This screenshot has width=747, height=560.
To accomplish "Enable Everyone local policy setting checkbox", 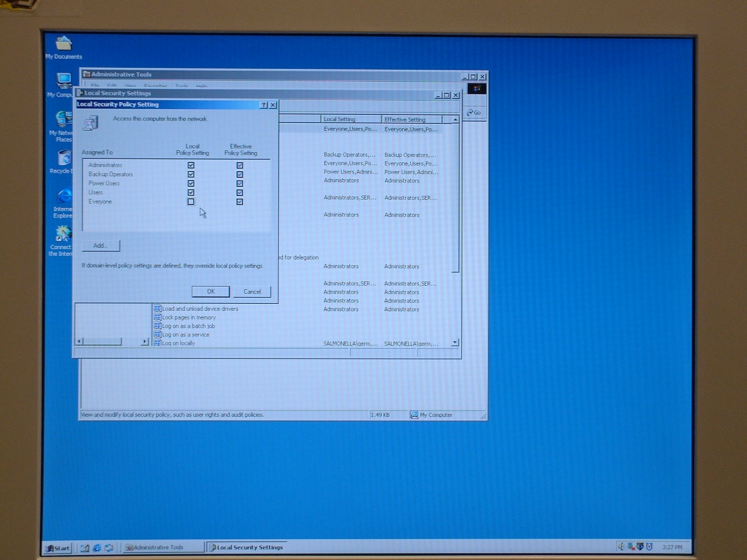I will [x=191, y=202].
